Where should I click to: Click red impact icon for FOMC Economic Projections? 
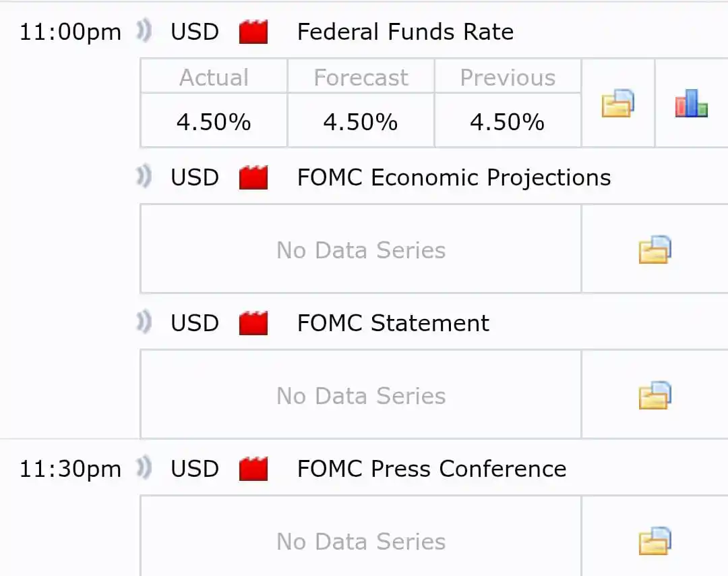[x=253, y=177]
